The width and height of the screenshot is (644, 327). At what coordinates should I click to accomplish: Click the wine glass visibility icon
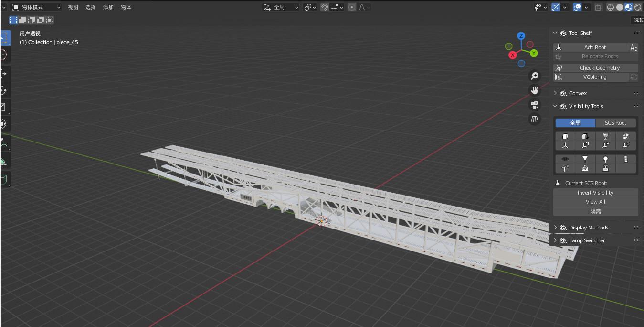605,137
